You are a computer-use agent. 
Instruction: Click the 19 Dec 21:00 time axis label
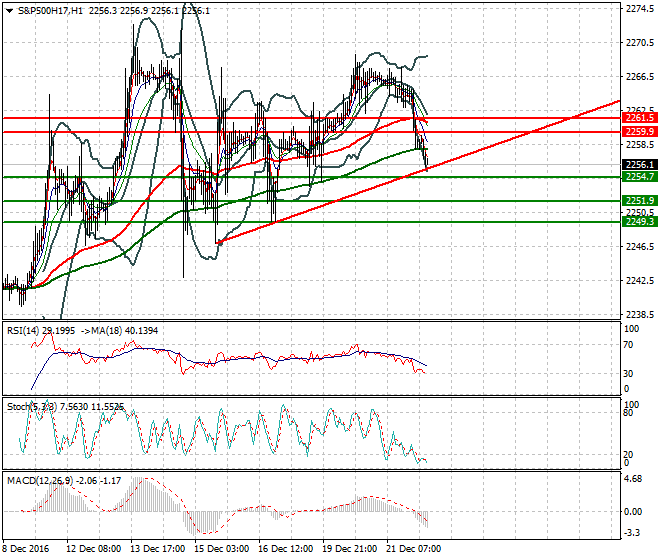tap(349, 549)
